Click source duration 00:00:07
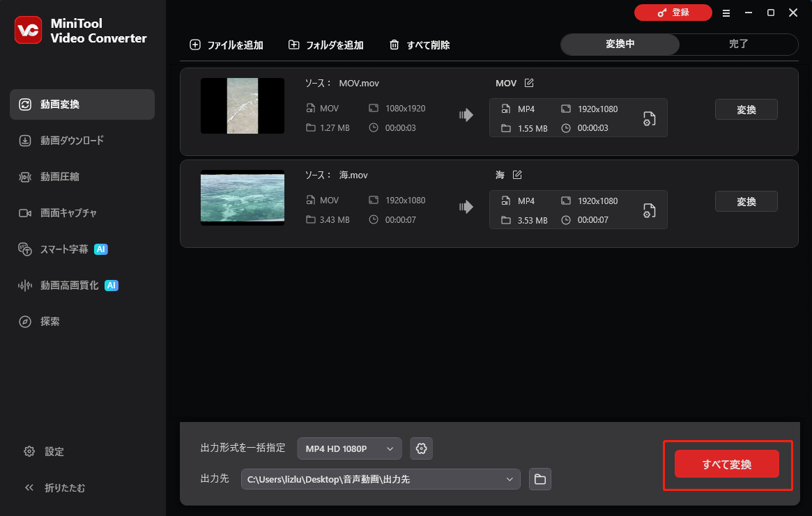The height and width of the screenshot is (516, 812). [x=400, y=220]
